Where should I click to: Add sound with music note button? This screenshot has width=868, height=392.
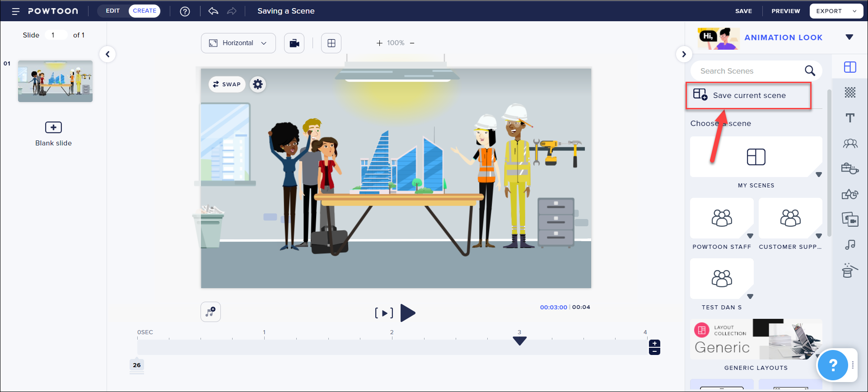[x=210, y=312]
